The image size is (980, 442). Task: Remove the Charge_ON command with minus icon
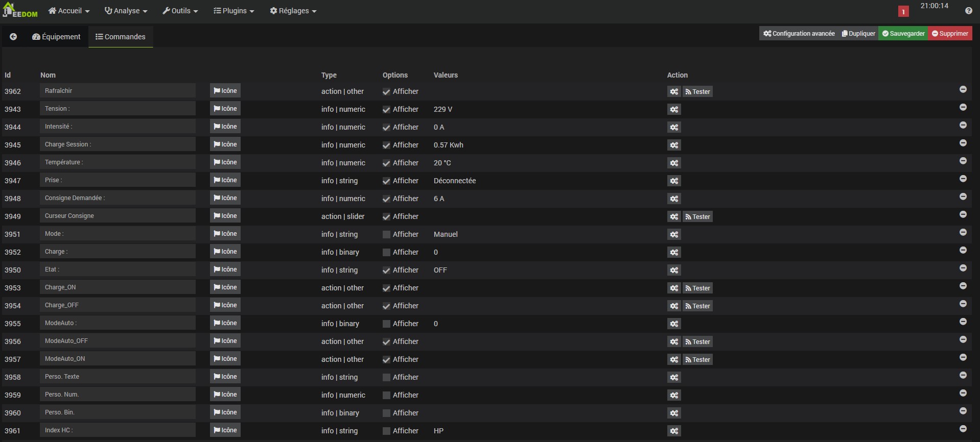tap(963, 286)
